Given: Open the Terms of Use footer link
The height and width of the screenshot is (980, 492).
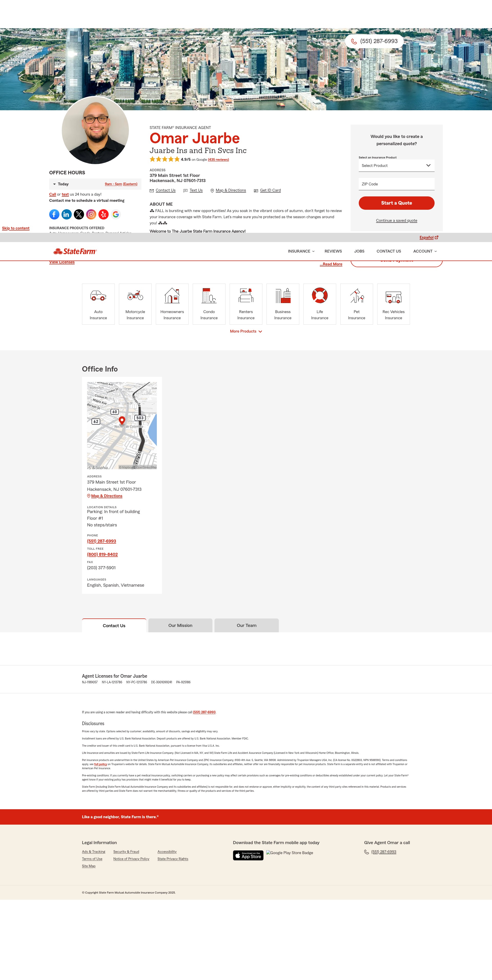Looking at the screenshot, I should tap(92, 859).
